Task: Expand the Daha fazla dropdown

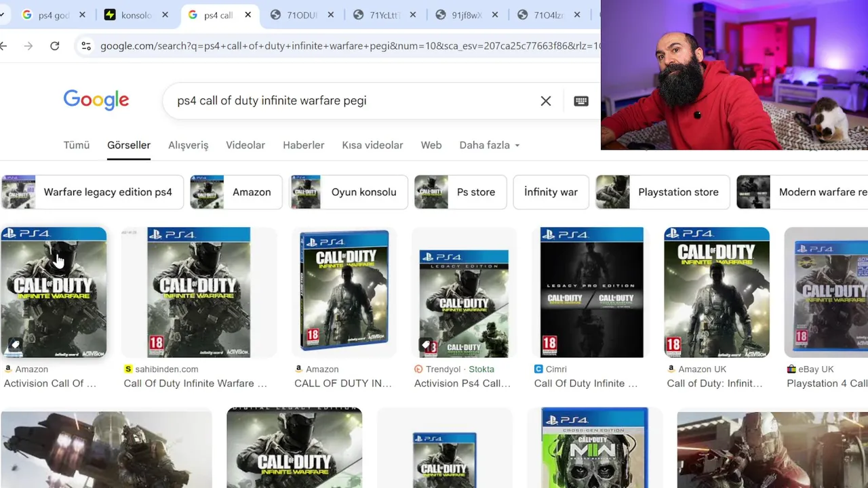Action: click(490, 145)
